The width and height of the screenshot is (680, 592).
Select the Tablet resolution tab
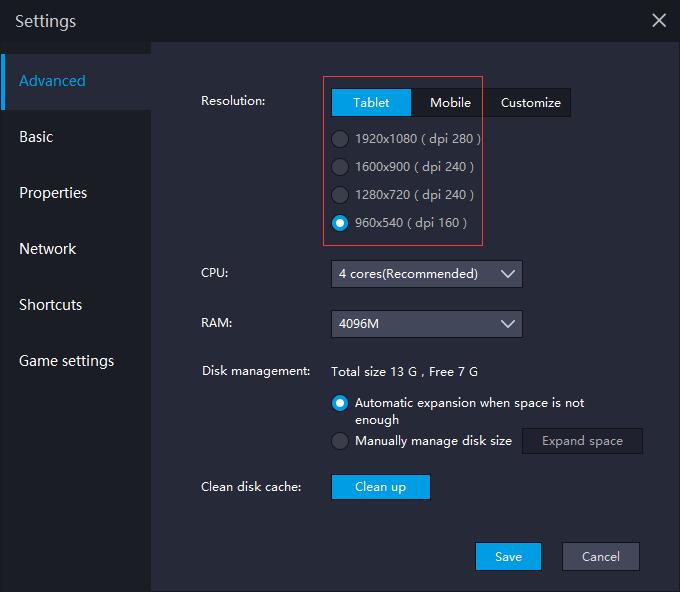[x=371, y=103]
